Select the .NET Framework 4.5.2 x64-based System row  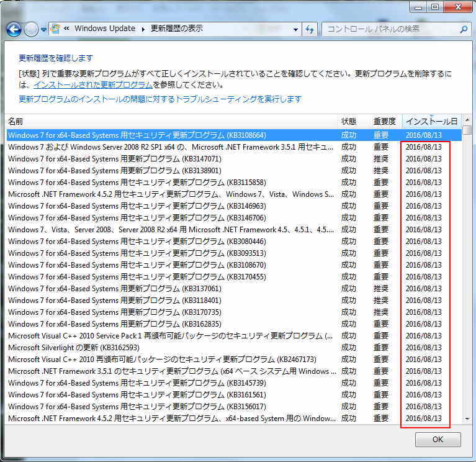234,419
